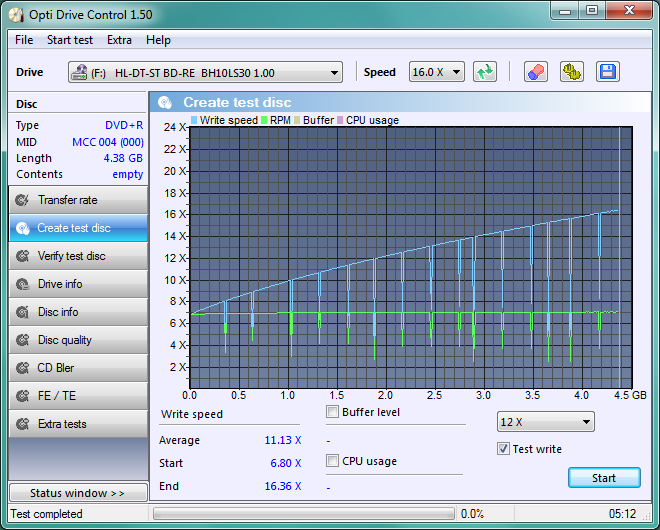Click the Disc info sidebar icon

[x=22, y=312]
